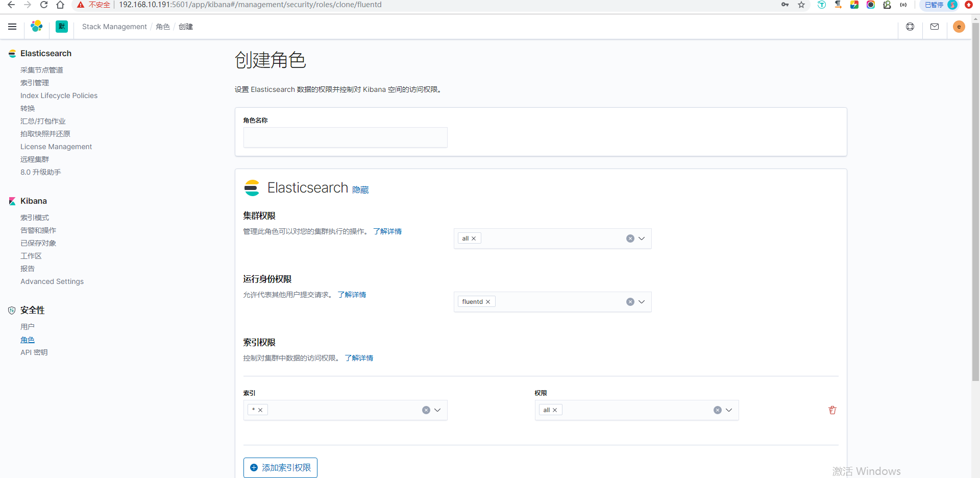Go to browser home page
Viewport: 980px width, 478px height.
point(60,5)
